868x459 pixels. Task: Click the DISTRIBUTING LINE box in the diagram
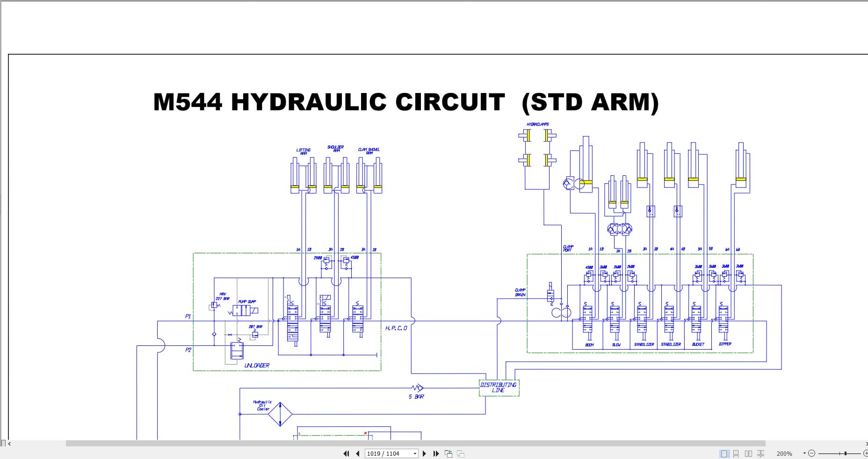[499, 387]
